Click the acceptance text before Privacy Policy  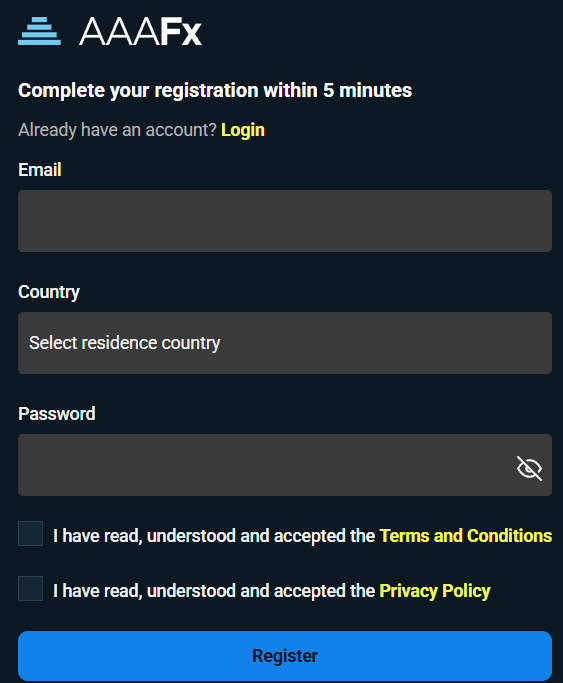(x=214, y=591)
